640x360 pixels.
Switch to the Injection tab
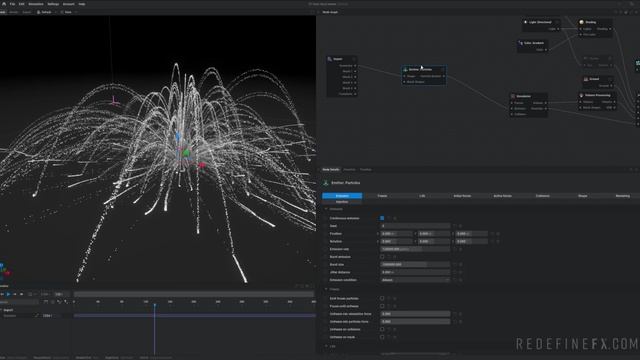tap(342, 202)
